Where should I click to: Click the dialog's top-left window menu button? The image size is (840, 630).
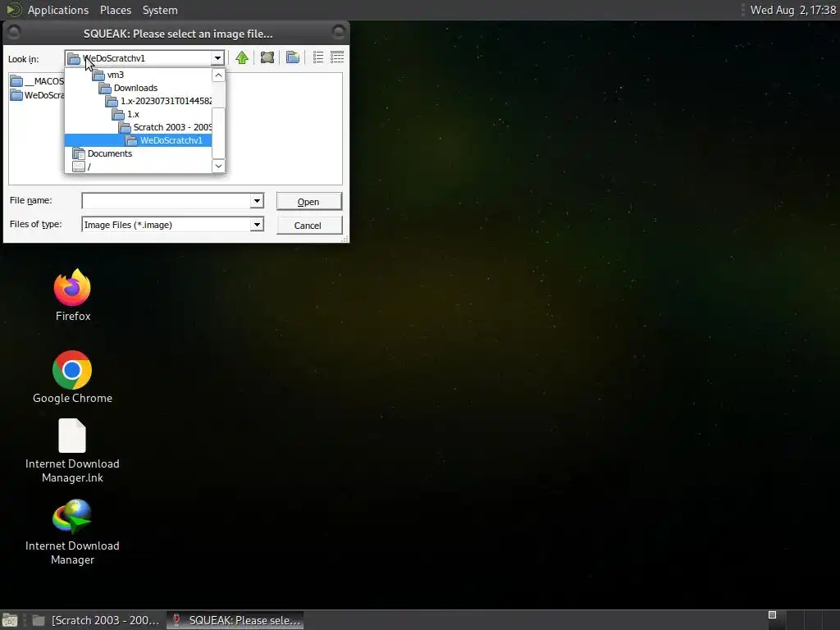point(14,33)
